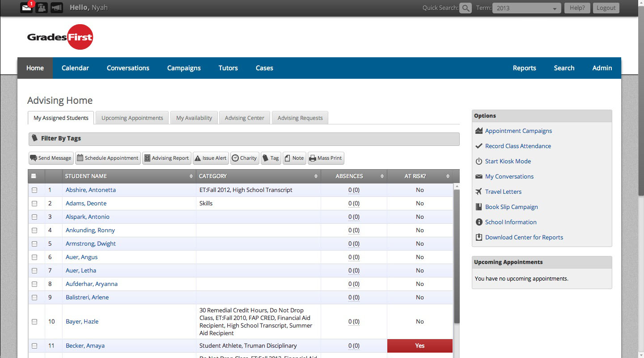This screenshot has height=358, width=644.
Task: Click the Record Class Attendance checkmark icon
Action: 479,146
